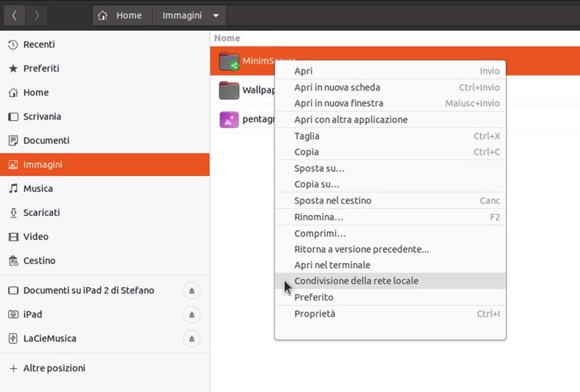Choose Condivisione della rete locale
Viewport: 580px width, 392px height.
356,281
